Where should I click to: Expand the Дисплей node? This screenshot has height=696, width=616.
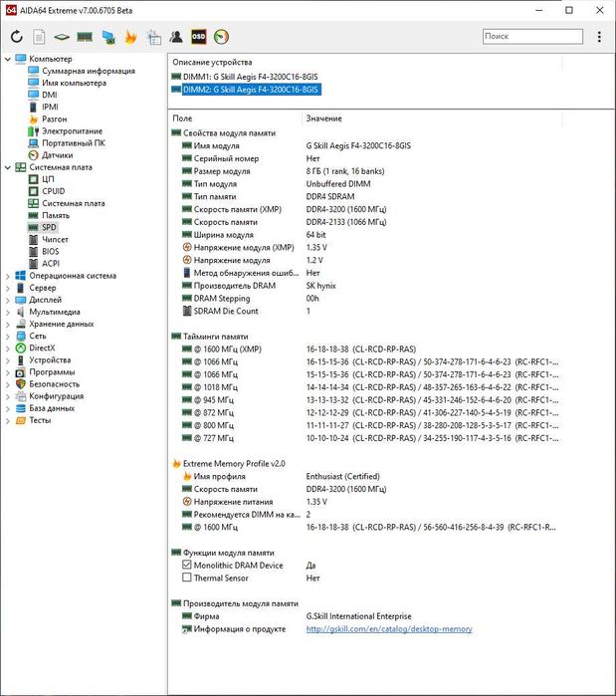(8, 300)
